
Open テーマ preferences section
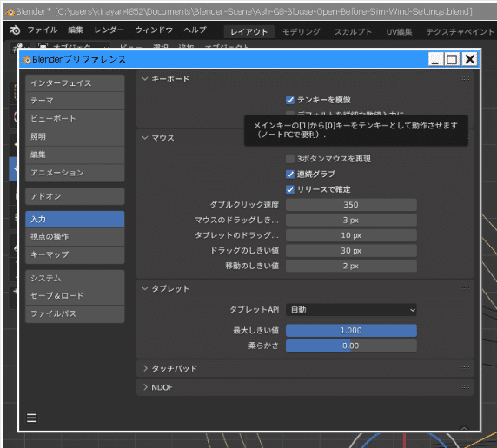(x=75, y=101)
